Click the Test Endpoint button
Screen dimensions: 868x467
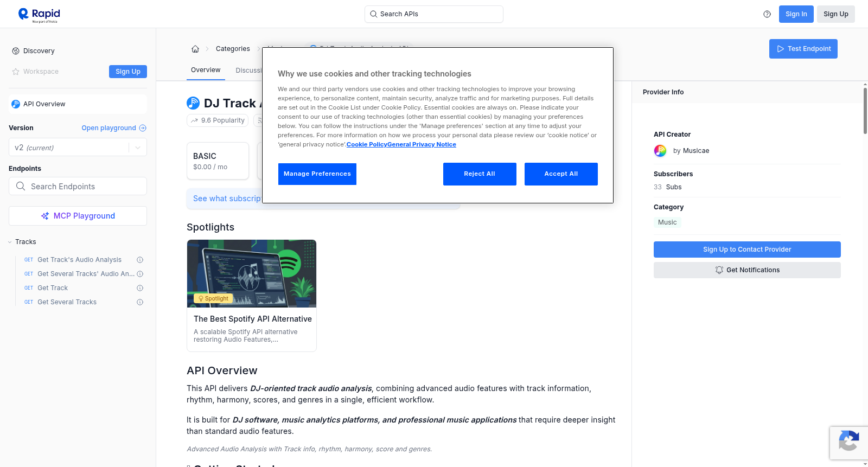(803, 49)
